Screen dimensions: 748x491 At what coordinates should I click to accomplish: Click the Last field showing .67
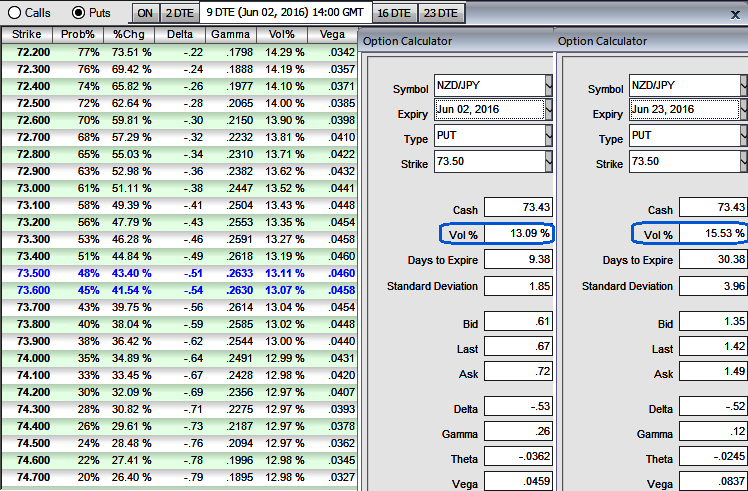(x=518, y=346)
